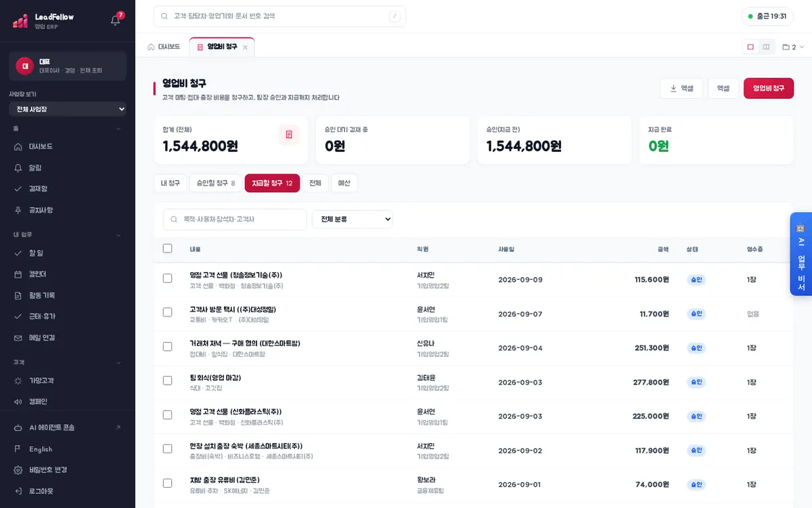This screenshot has height=508, width=812.
Task: Open 알림 bell icon in the sidebar menu
Action: pyautogui.click(x=18, y=167)
